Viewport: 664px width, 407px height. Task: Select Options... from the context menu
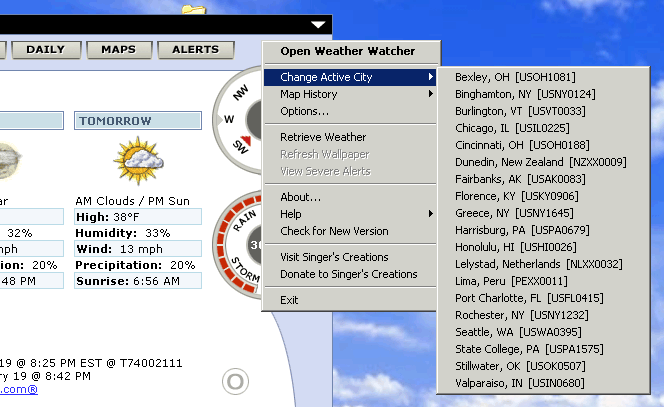click(x=304, y=111)
